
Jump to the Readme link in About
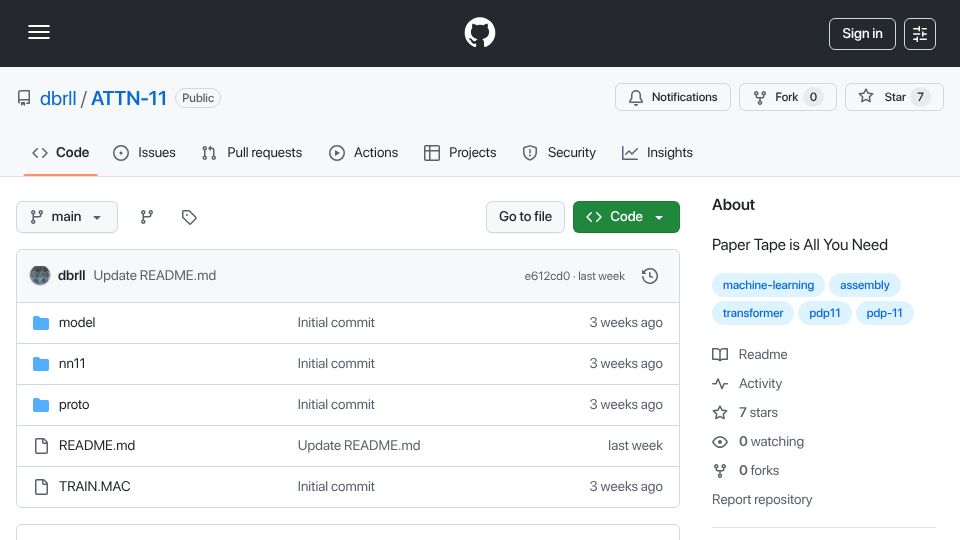point(763,354)
